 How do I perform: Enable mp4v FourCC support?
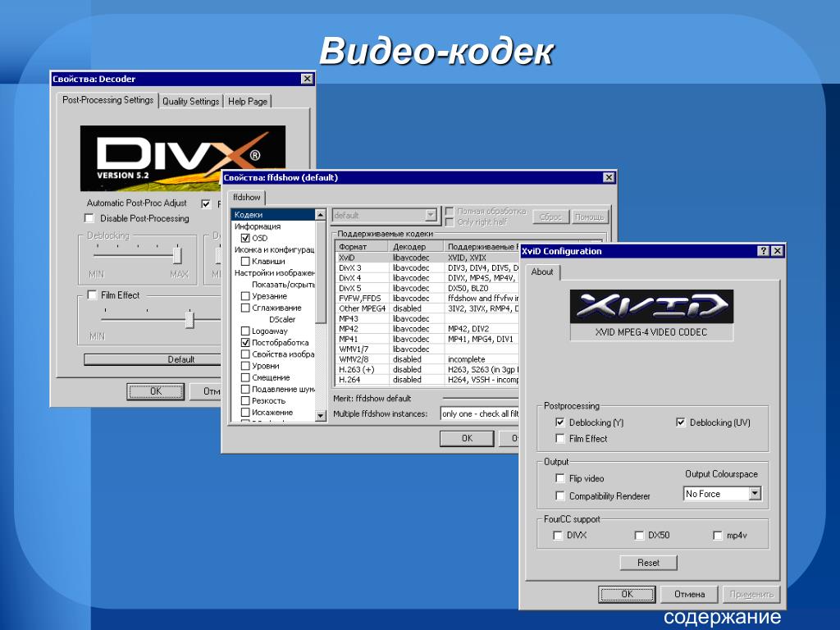pos(718,535)
